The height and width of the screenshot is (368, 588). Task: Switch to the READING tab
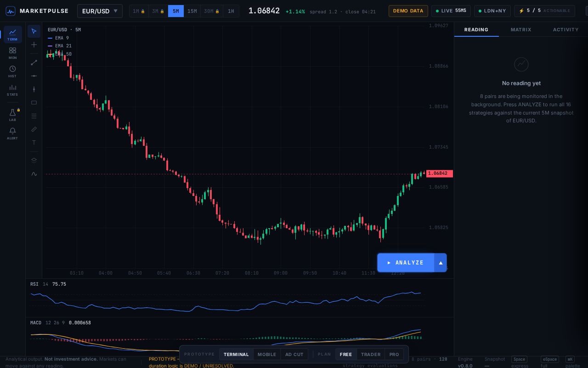(476, 29)
